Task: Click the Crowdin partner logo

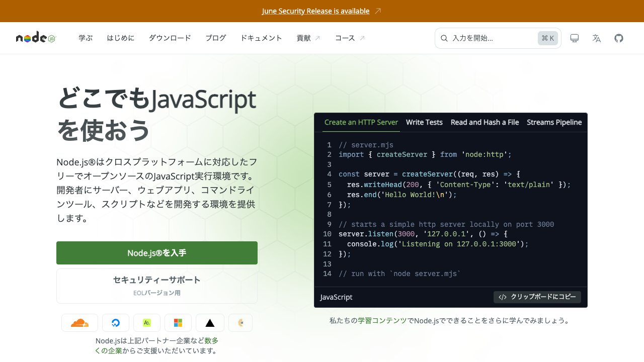Action: (x=147, y=323)
